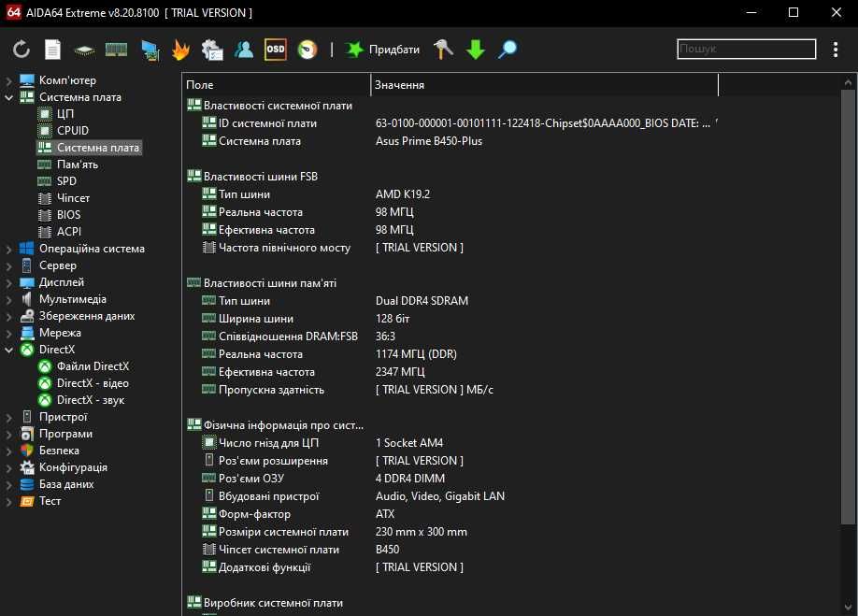The width and height of the screenshot is (858, 616).
Task: Open the three-dot options menu
Action: (x=835, y=50)
